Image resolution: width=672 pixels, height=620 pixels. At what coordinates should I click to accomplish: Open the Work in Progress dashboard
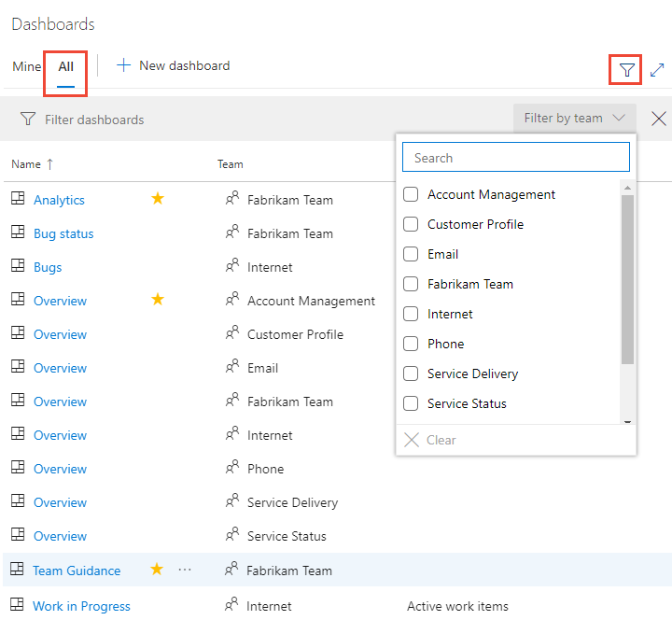coord(81,606)
